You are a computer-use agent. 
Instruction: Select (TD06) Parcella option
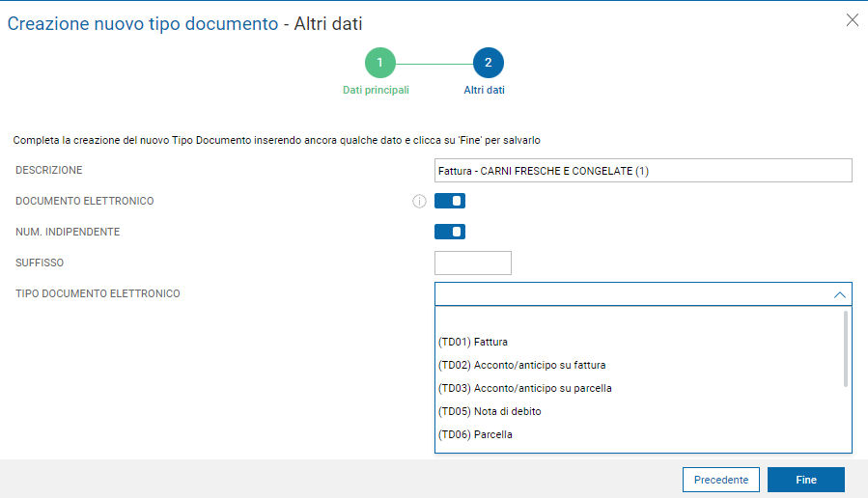pyautogui.click(x=639, y=435)
